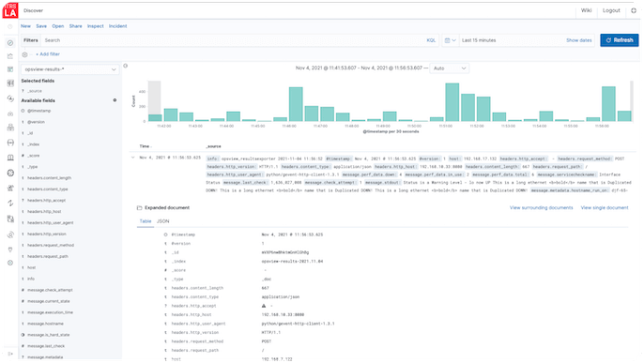The width and height of the screenshot is (644, 363).
Task: Collapse side navigation with bottom arrow icon
Action: click(10, 354)
